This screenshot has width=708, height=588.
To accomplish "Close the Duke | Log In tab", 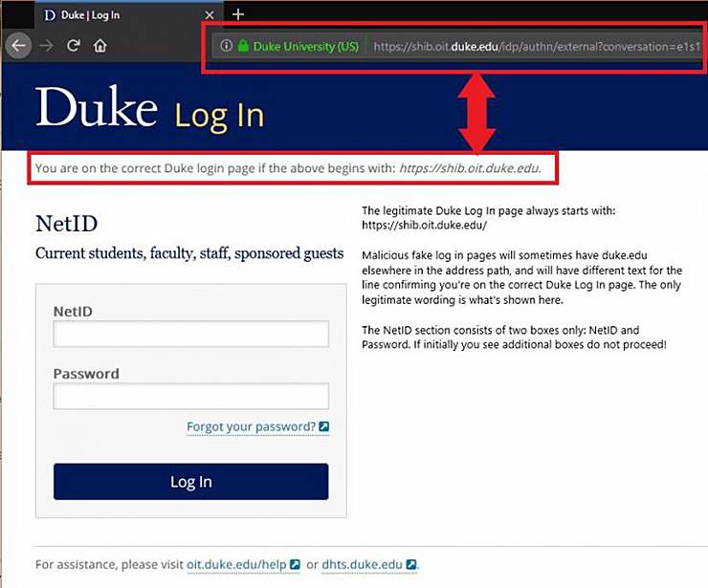I will tap(210, 15).
